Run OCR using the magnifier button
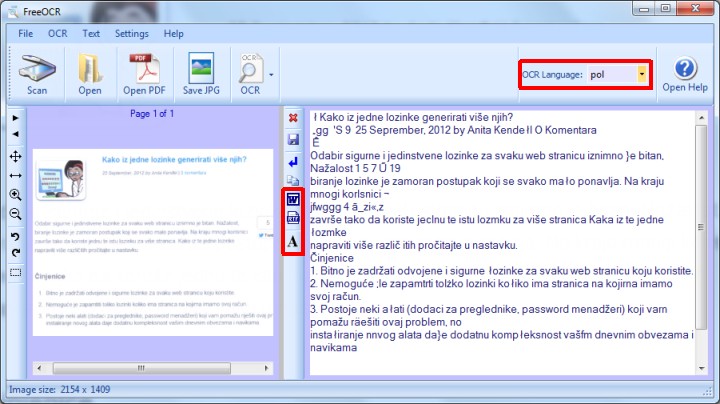The width and height of the screenshot is (720, 404). (x=249, y=72)
